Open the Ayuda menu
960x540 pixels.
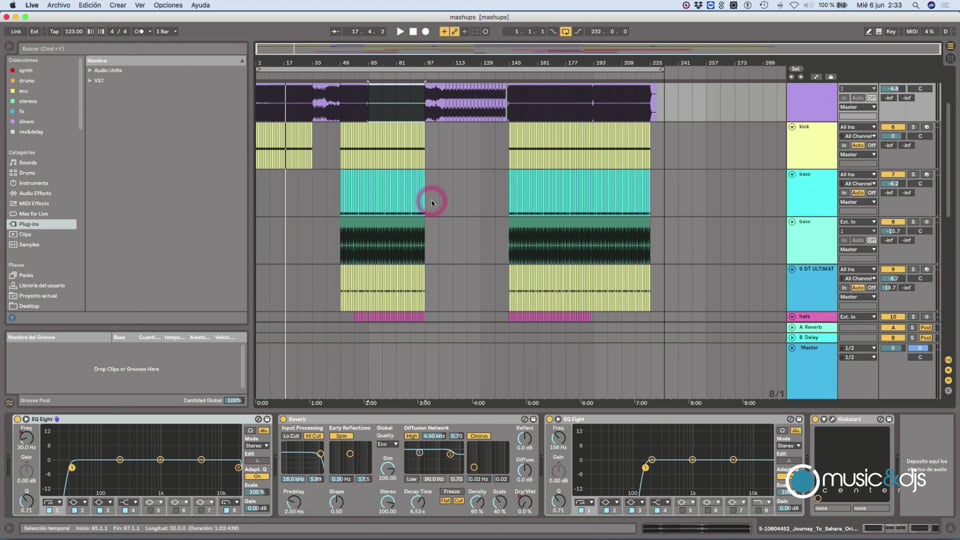pos(200,5)
